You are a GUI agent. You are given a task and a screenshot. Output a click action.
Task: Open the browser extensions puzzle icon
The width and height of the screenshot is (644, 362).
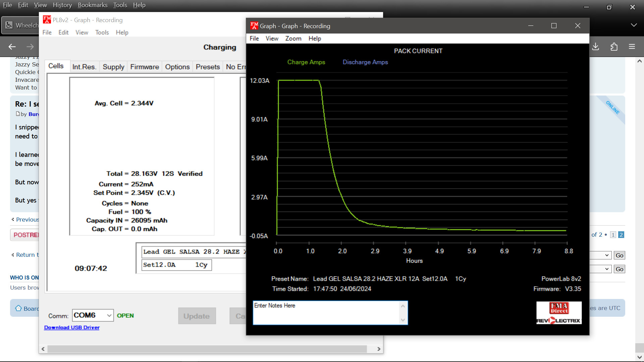pos(614,47)
